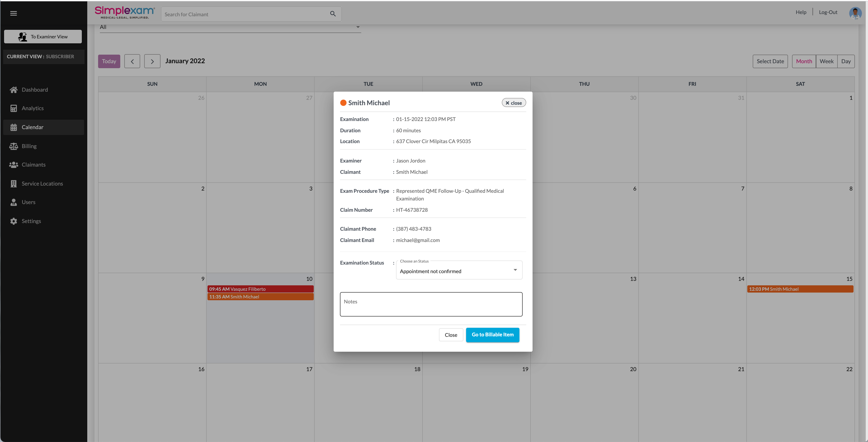
Task: Go to next month arrow
Action: (152, 61)
